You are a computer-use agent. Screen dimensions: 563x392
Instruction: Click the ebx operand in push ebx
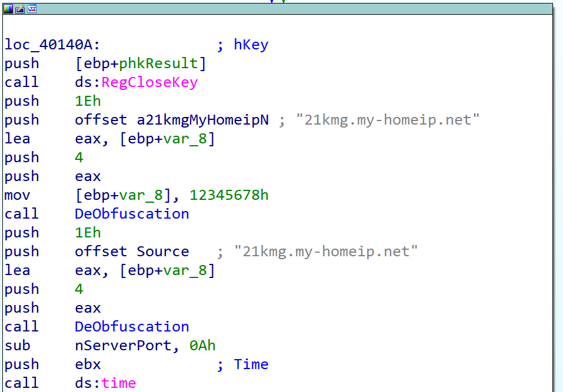coord(88,364)
